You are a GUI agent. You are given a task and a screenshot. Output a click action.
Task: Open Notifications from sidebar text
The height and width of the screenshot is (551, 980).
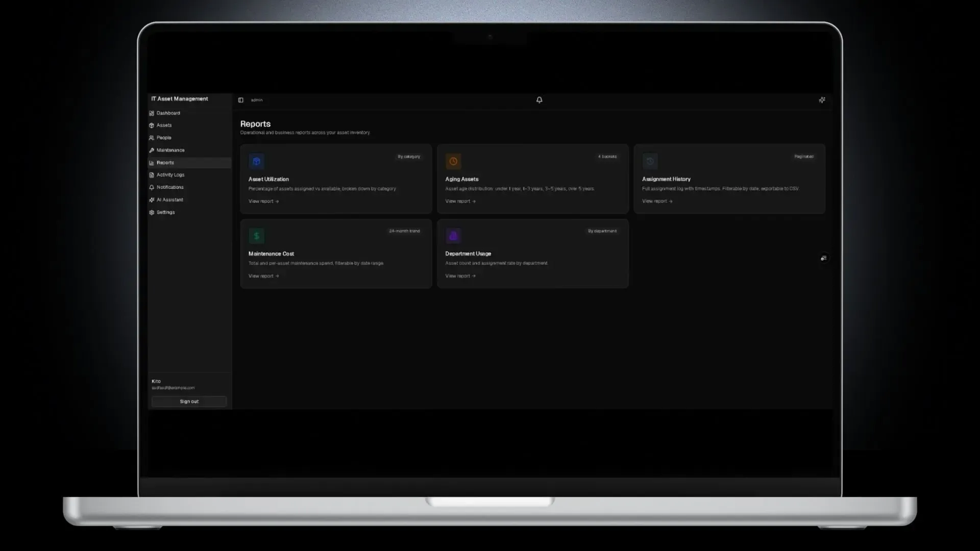[x=170, y=187]
